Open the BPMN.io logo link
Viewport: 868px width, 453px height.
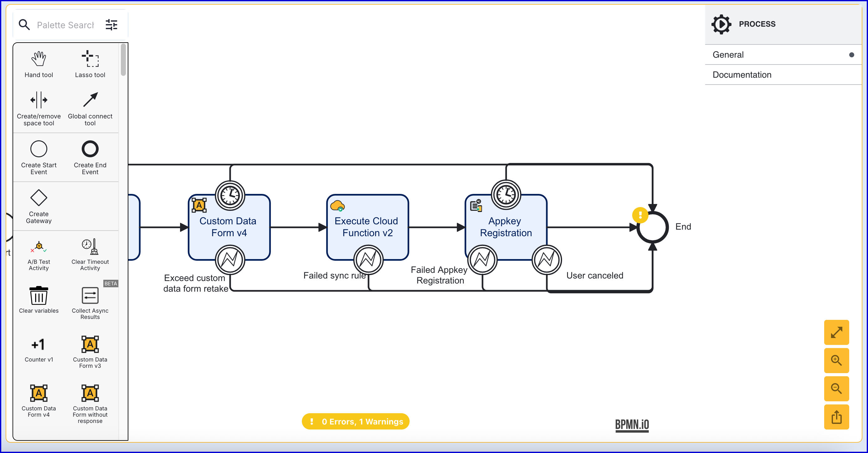click(x=632, y=425)
